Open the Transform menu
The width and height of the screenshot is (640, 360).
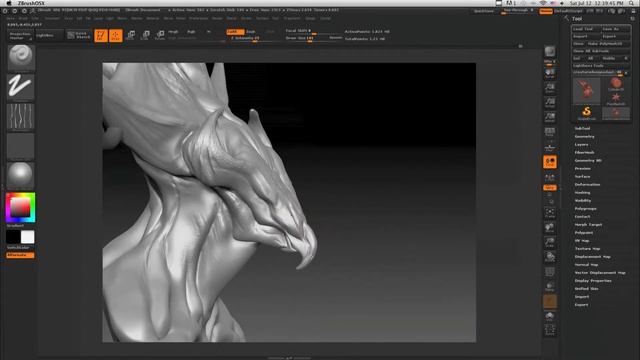click(x=292, y=18)
